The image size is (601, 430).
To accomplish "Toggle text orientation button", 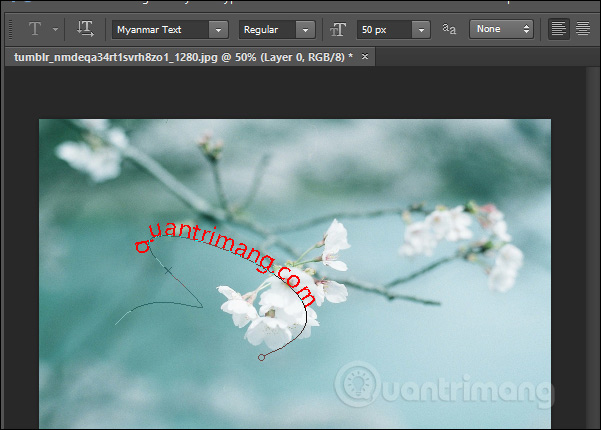I will (x=85, y=29).
